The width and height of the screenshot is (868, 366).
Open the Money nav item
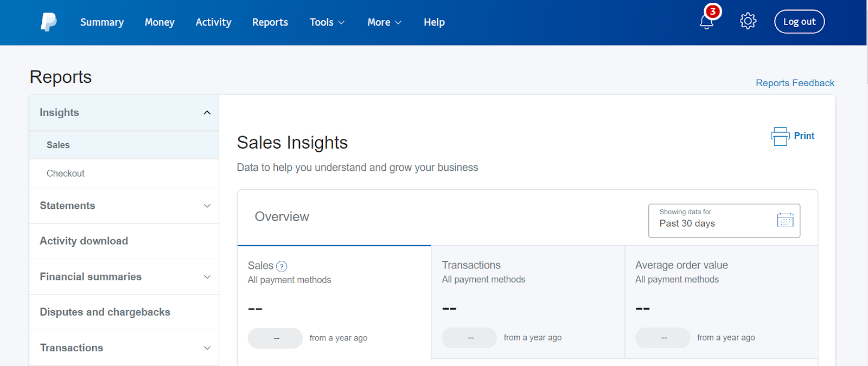159,22
